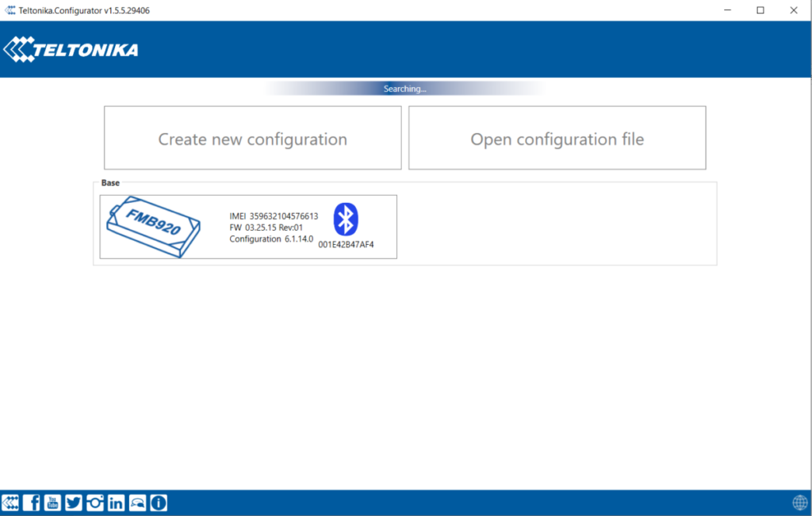This screenshot has width=812, height=516.
Task: Click the IMEI 359632104576613 text
Action: [x=274, y=216]
